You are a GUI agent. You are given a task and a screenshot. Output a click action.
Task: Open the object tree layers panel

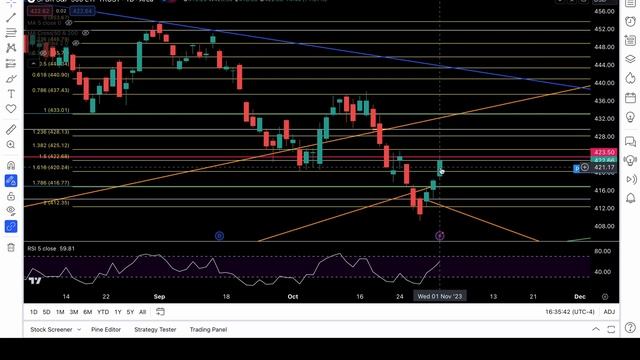coord(630,59)
